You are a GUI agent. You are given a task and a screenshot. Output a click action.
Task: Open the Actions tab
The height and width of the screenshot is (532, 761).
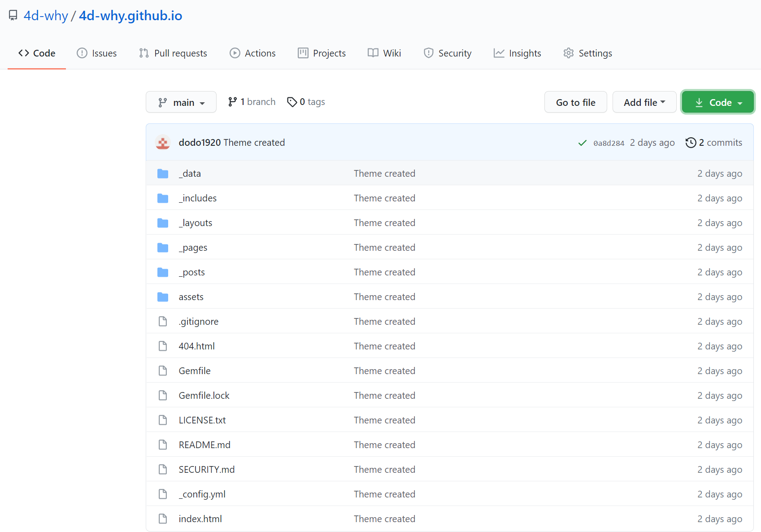[x=252, y=53]
